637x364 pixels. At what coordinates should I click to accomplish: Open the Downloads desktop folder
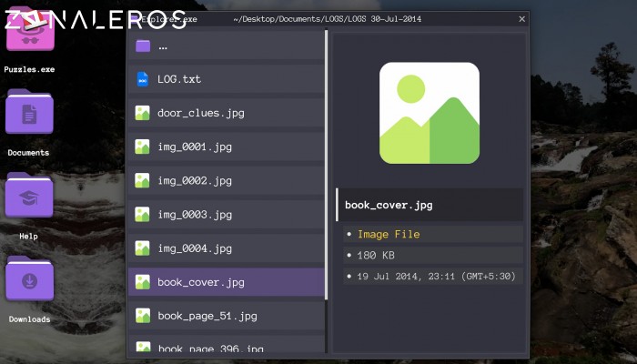[x=29, y=280]
